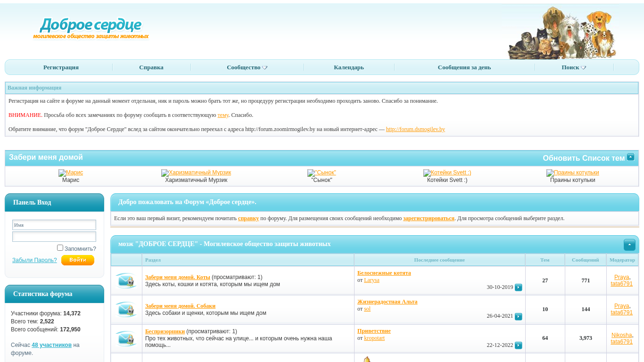The image size is (644, 362).
Task: Click topic count 27 cell
Action: pyautogui.click(x=545, y=280)
